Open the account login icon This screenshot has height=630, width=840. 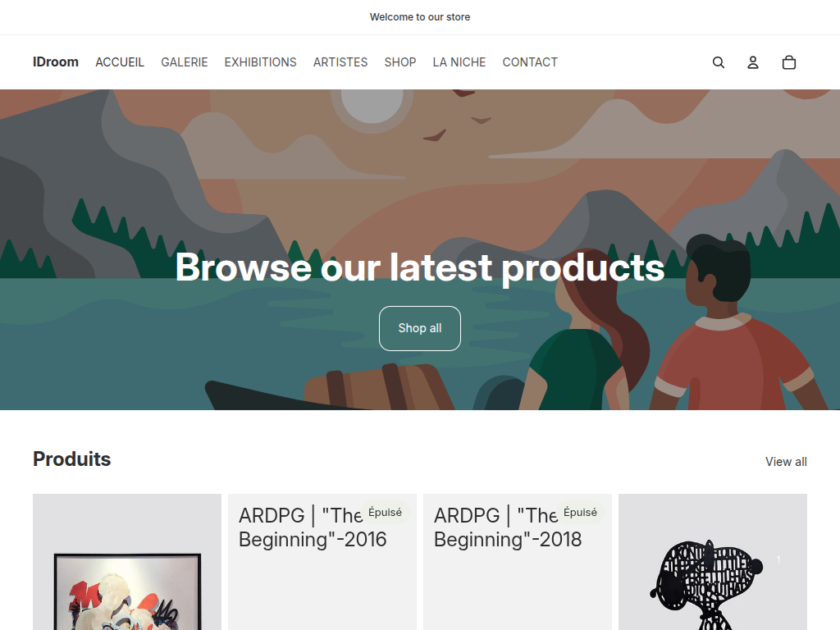coord(753,62)
